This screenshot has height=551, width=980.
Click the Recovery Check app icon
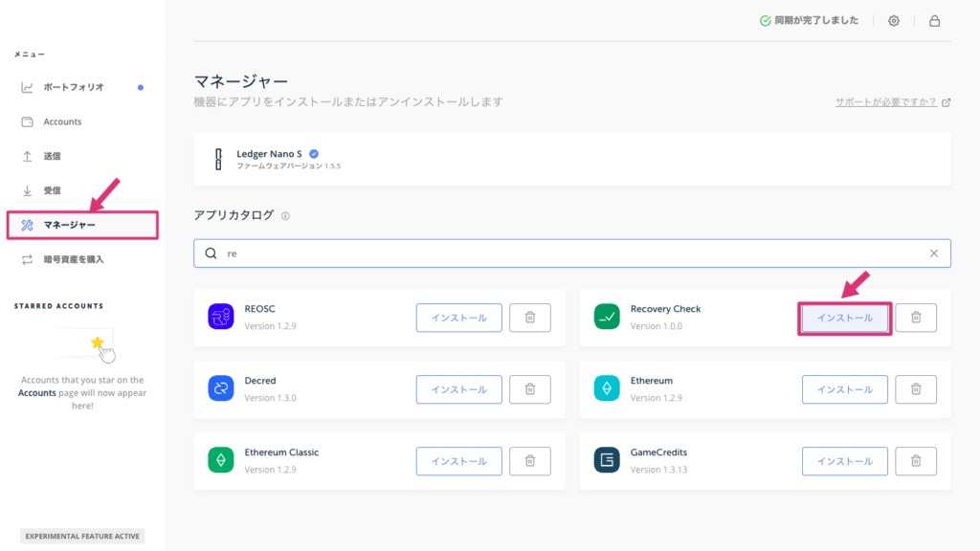pyautogui.click(x=607, y=317)
